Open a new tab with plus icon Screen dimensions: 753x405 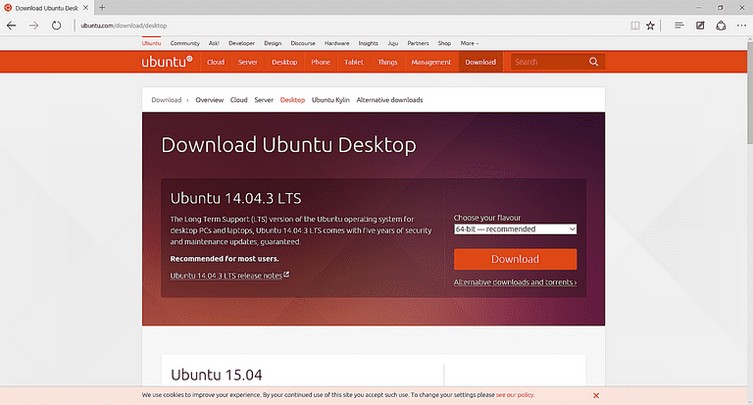coord(102,8)
